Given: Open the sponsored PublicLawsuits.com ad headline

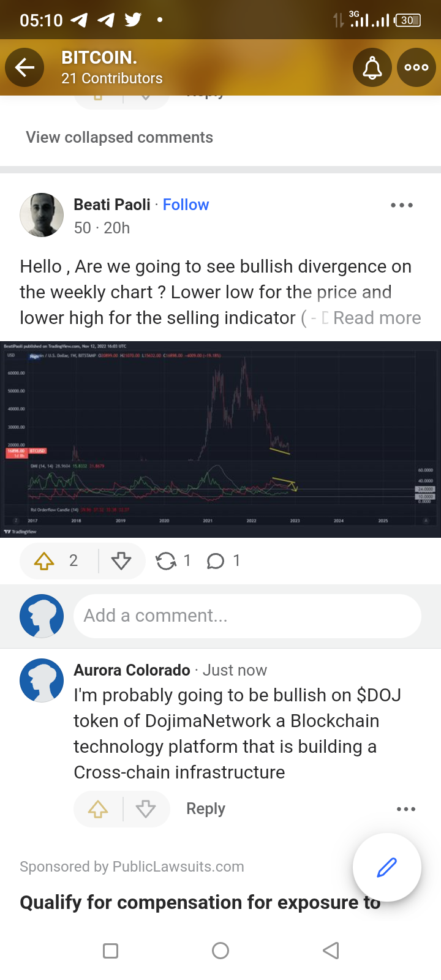Looking at the screenshot, I should 200,902.
